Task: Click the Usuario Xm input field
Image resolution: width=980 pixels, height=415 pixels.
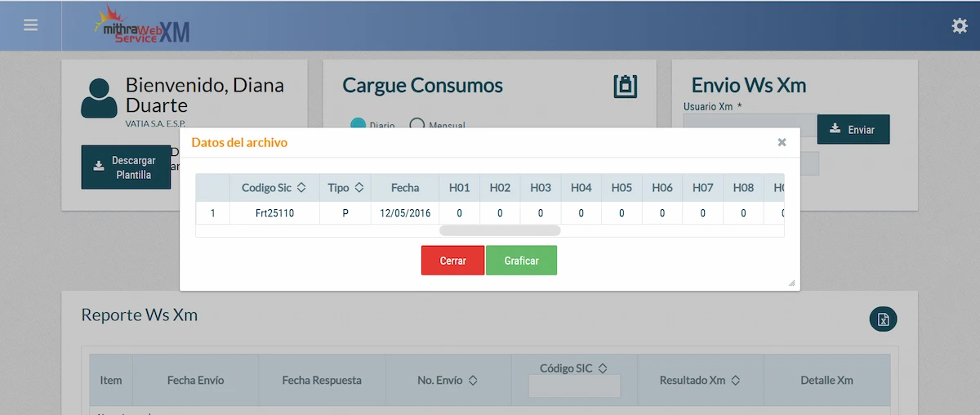Action: click(750, 125)
